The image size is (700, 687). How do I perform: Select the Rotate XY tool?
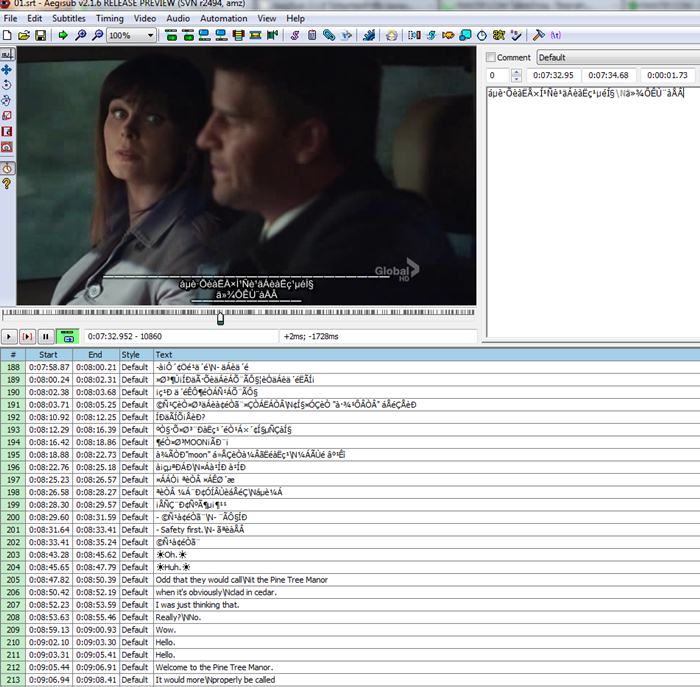tap(7, 100)
